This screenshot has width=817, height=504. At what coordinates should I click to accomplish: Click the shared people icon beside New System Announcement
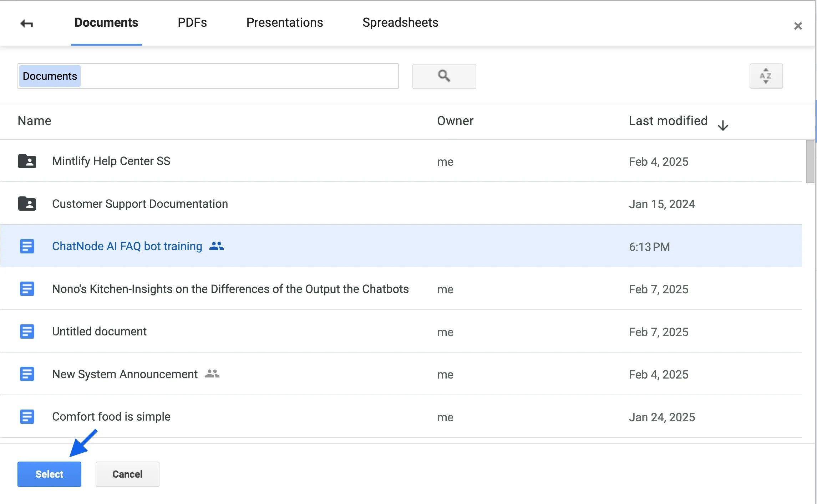[212, 374]
